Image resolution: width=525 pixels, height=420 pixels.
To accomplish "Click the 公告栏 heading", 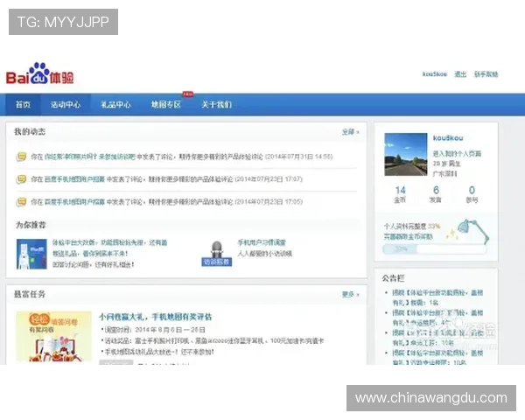I will pyautogui.click(x=393, y=278).
